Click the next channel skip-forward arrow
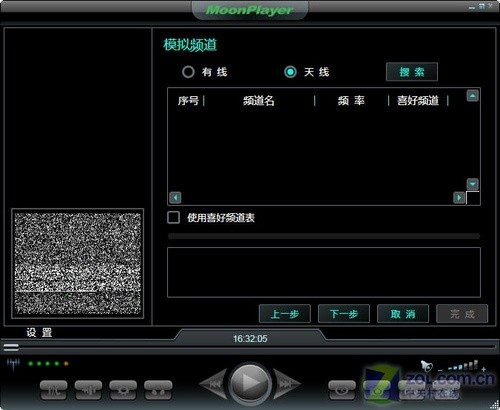500x410 pixels. [287, 384]
